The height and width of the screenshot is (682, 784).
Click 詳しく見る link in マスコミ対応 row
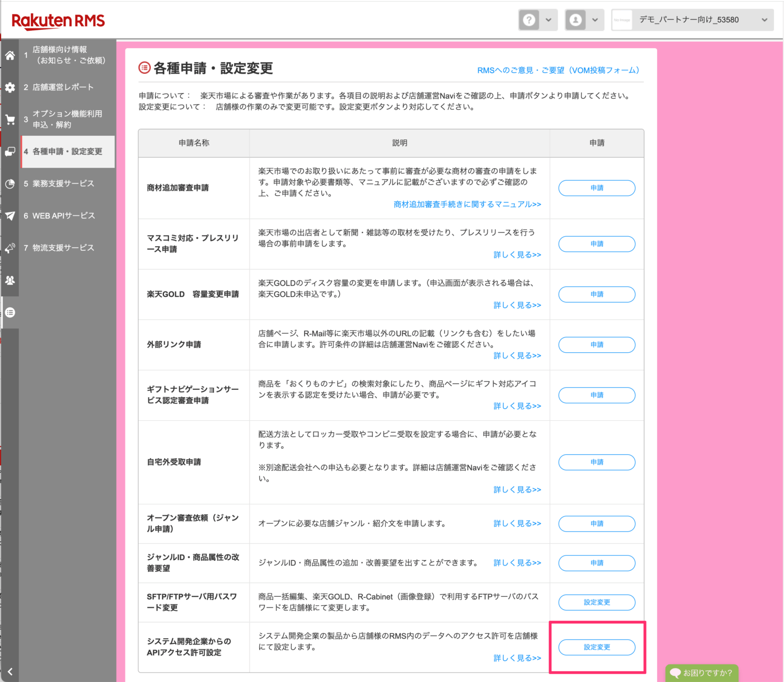517,255
